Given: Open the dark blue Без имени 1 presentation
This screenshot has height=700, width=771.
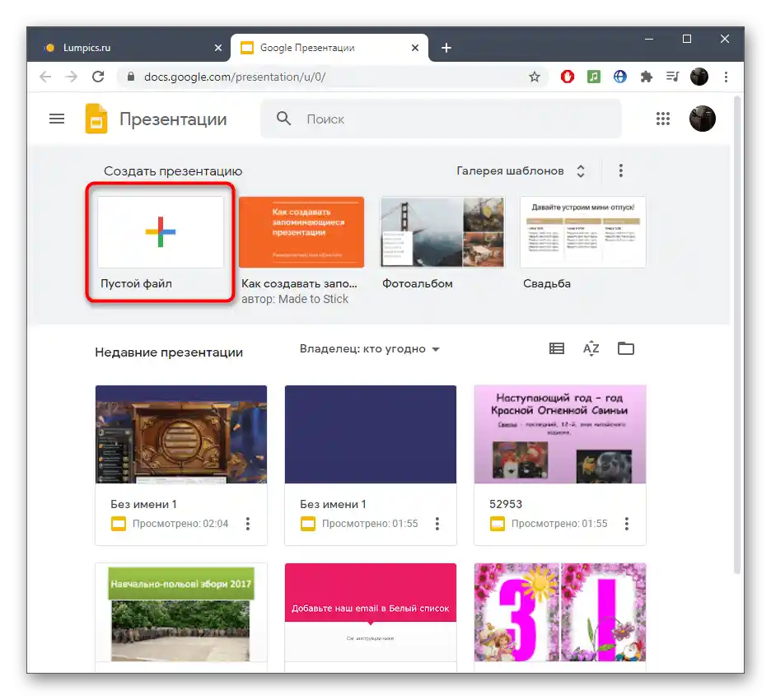Looking at the screenshot, I should pyautogui.click(x=370, y=434).
